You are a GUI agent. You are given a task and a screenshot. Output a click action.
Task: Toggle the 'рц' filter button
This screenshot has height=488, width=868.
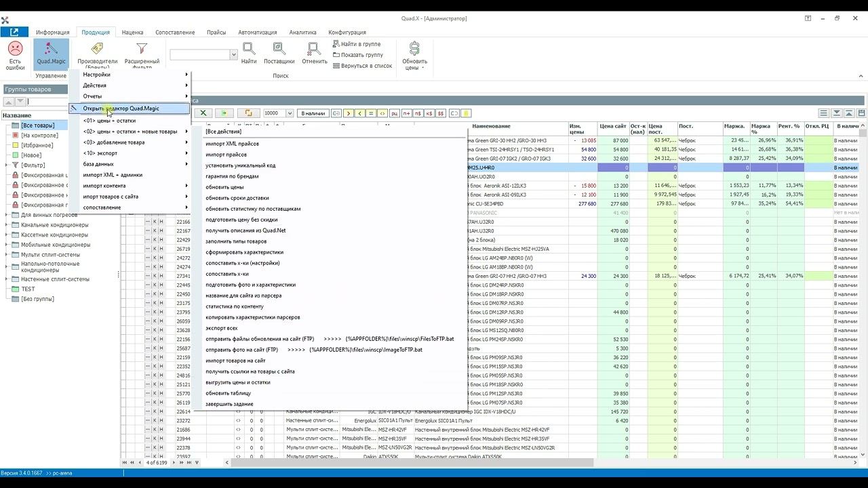coord(394,113)
